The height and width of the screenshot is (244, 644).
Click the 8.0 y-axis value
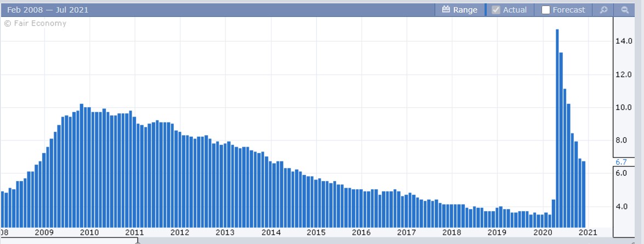pyautogui.click(x=621, y=140)
